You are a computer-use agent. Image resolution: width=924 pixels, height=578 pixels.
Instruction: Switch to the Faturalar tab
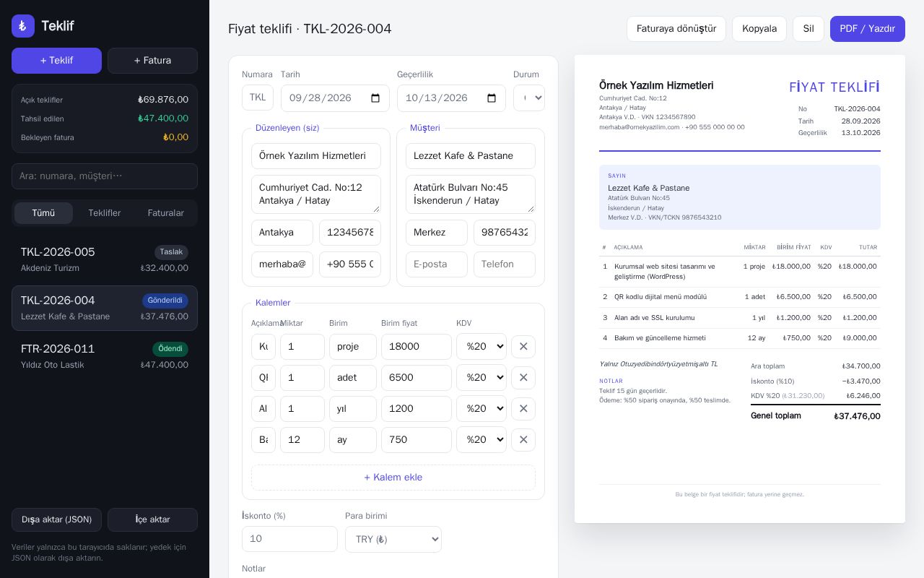[x=166, y=213]
